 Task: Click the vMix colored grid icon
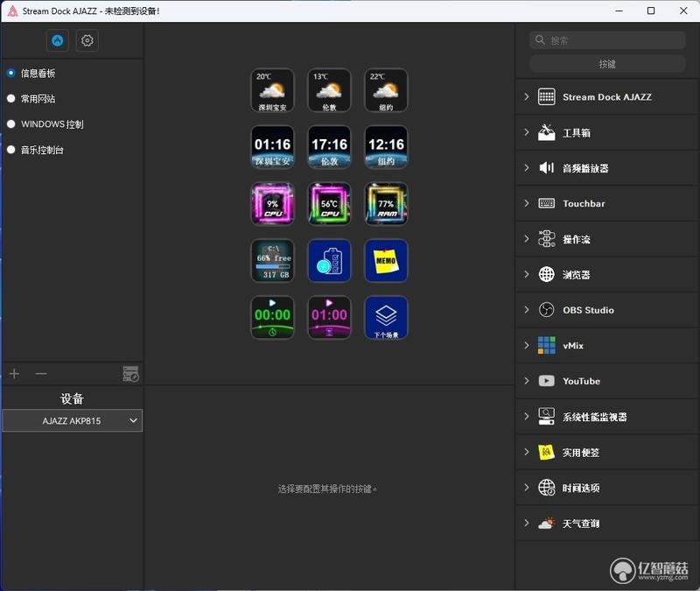click(546, 345)
